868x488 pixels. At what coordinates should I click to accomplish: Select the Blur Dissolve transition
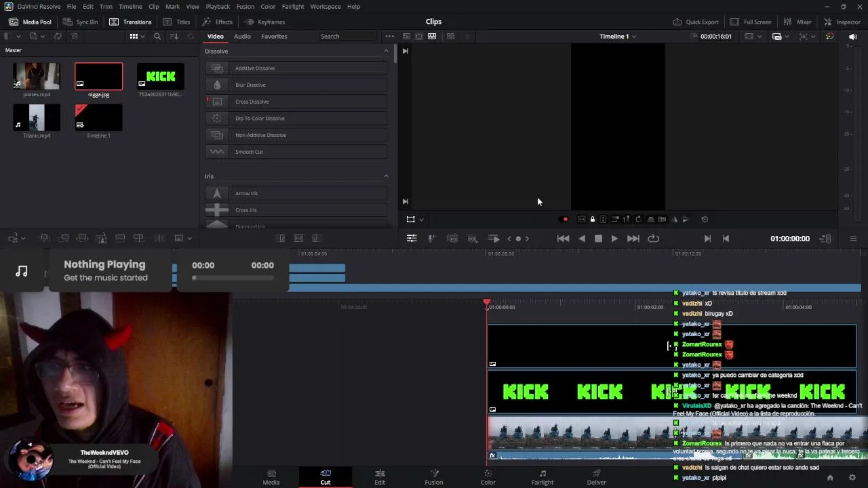(296, 85)
